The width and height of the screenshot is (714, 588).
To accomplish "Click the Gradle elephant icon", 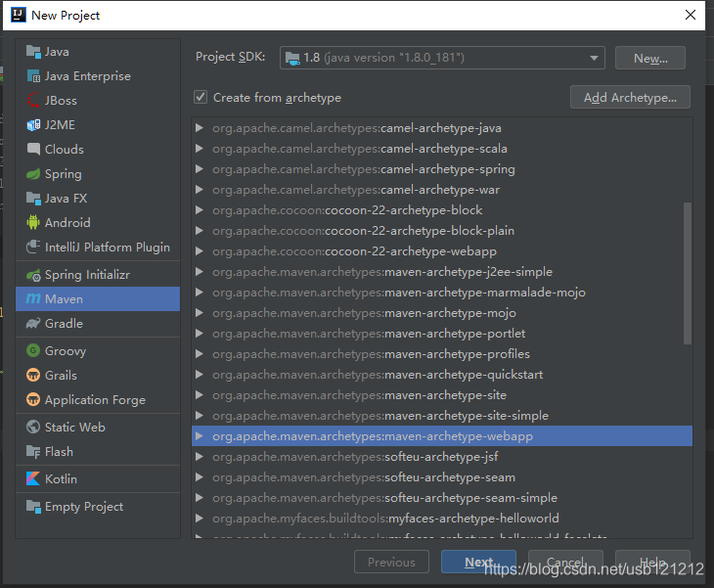I will [x=33, y=324].
